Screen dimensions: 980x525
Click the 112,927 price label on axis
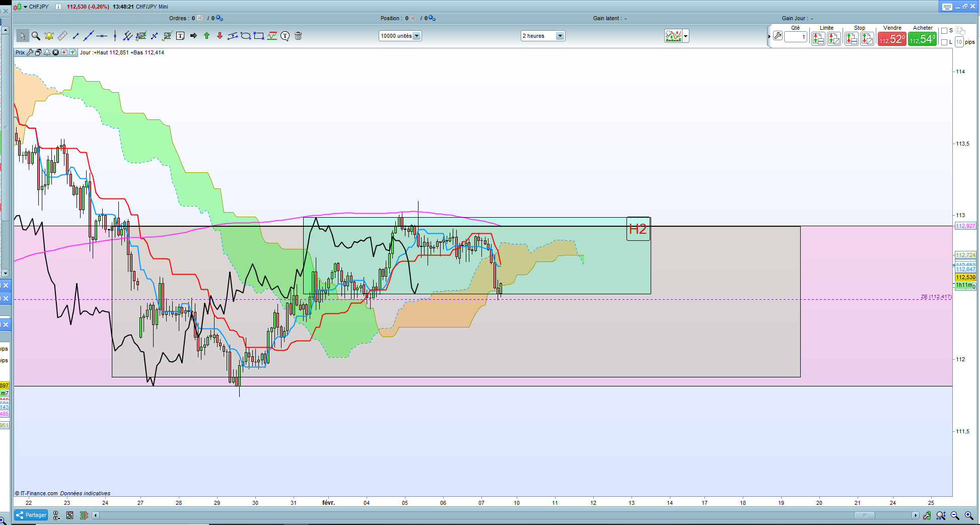[x=965, y=226]
